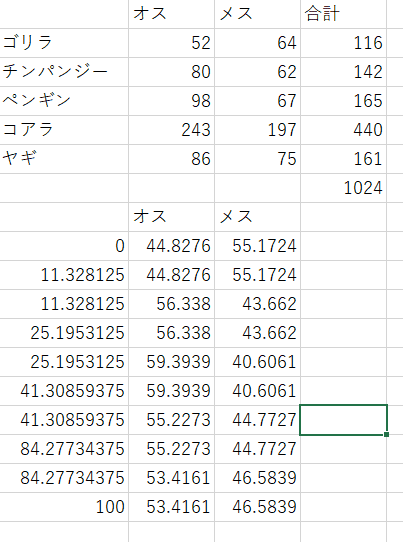
Task: Select 44.8276 in the row starting 11.328125
Action: (171, 275)
